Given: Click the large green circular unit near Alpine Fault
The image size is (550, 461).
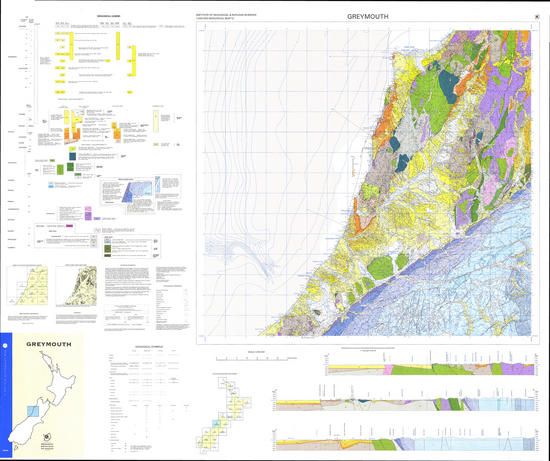Looking at the screenshot, I should tap(380, 268).
